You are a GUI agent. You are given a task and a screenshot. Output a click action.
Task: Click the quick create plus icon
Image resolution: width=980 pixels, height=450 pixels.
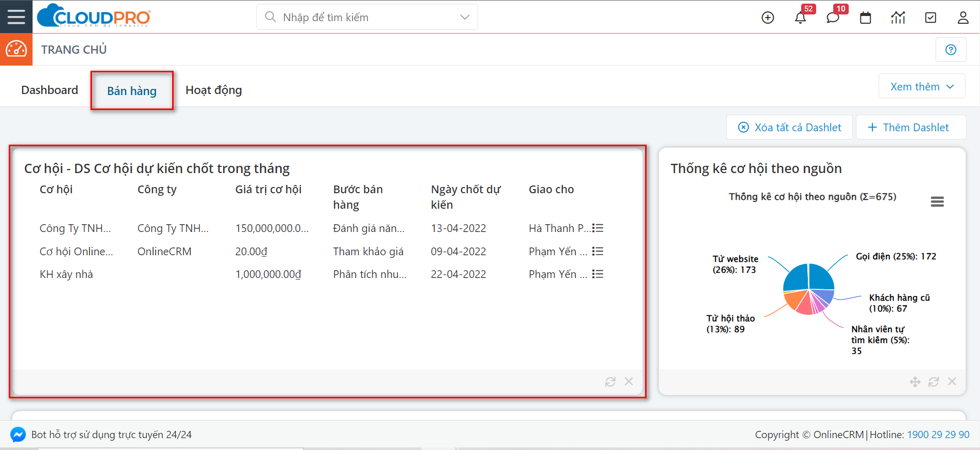tap(768, 18)
